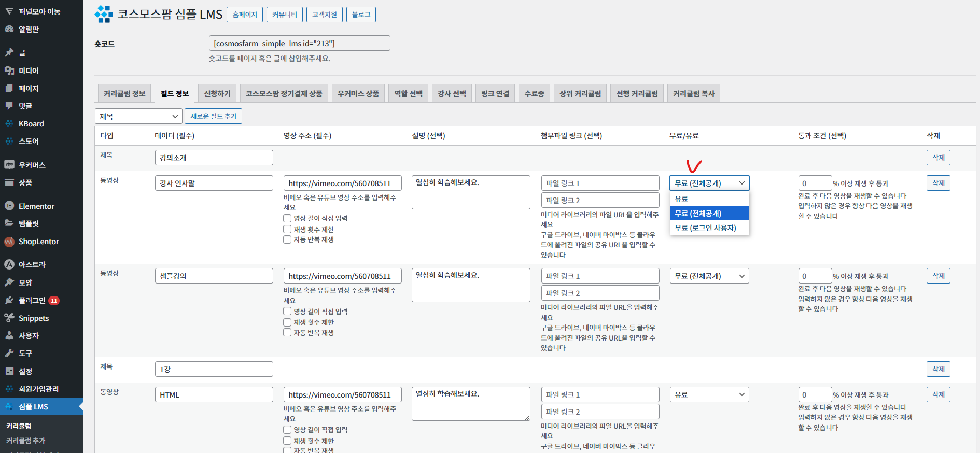
Task: Click 파일 링크 1 field for 강사 인사말
Action: [x=600, y=183]
